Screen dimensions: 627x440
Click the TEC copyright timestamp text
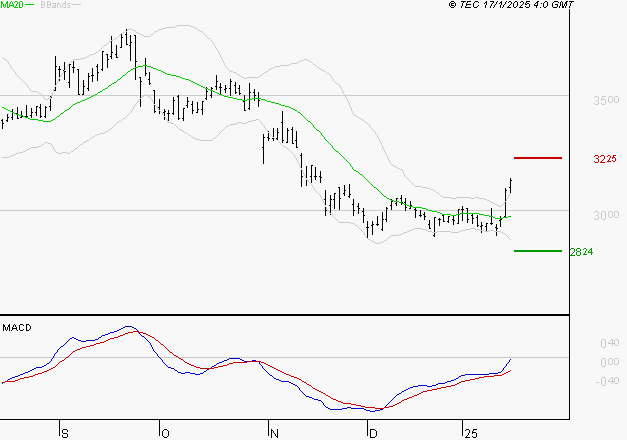click(511, 4)
